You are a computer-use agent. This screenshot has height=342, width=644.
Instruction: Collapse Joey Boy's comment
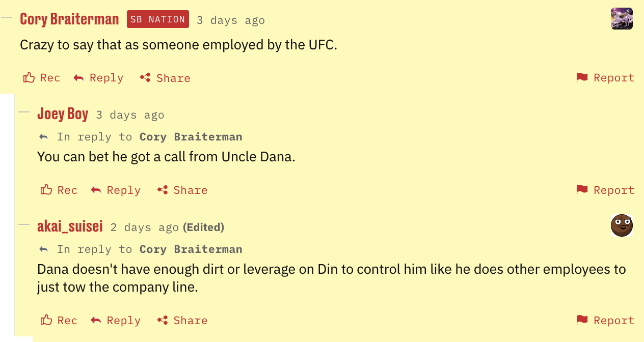pyautogui.click(x=24, y=112)
